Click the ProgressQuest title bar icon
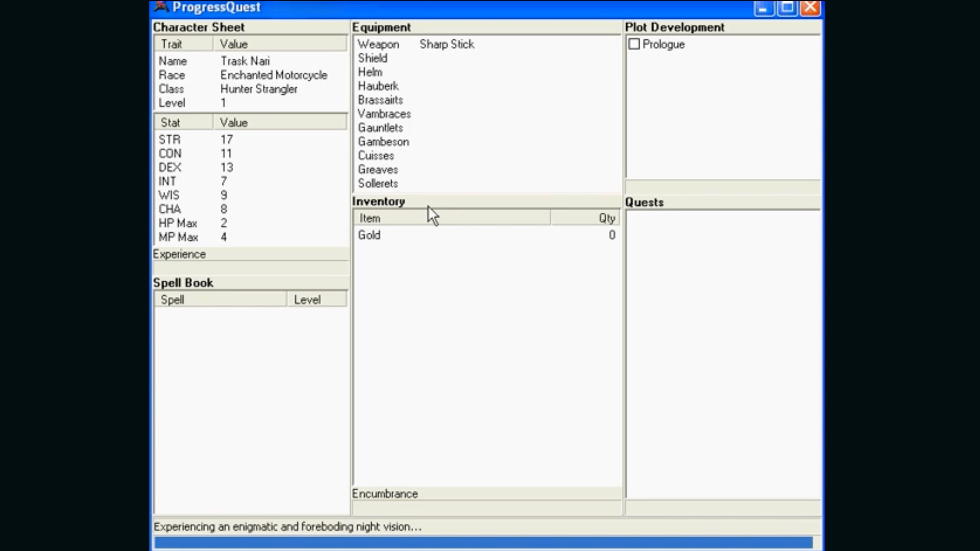The image size is (980, 551). [161, 7]
